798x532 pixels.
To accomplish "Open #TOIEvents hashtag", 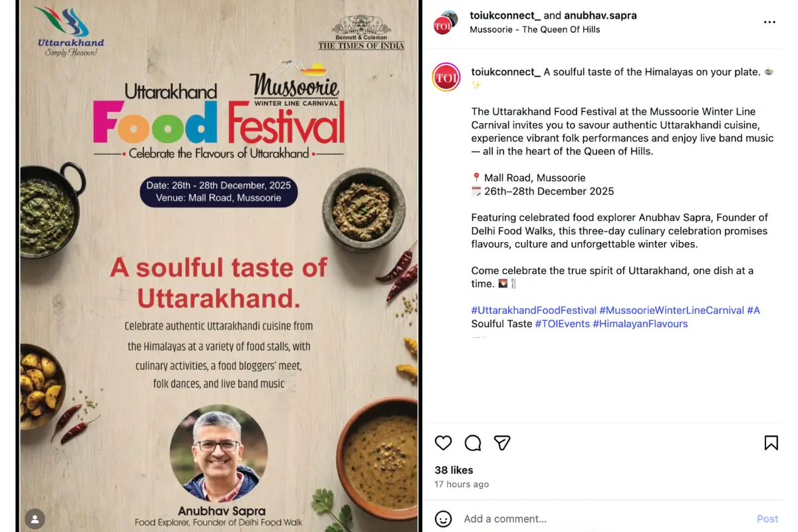I will 563,324.
